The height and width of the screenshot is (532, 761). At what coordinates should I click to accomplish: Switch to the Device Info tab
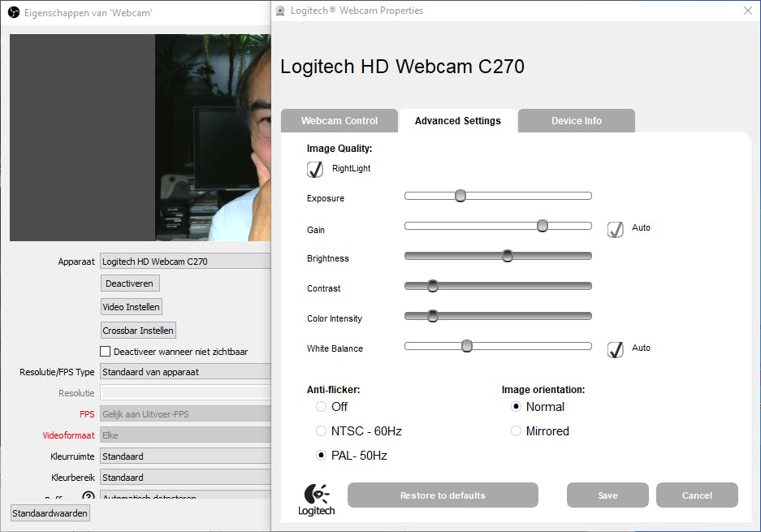(577, 121)
